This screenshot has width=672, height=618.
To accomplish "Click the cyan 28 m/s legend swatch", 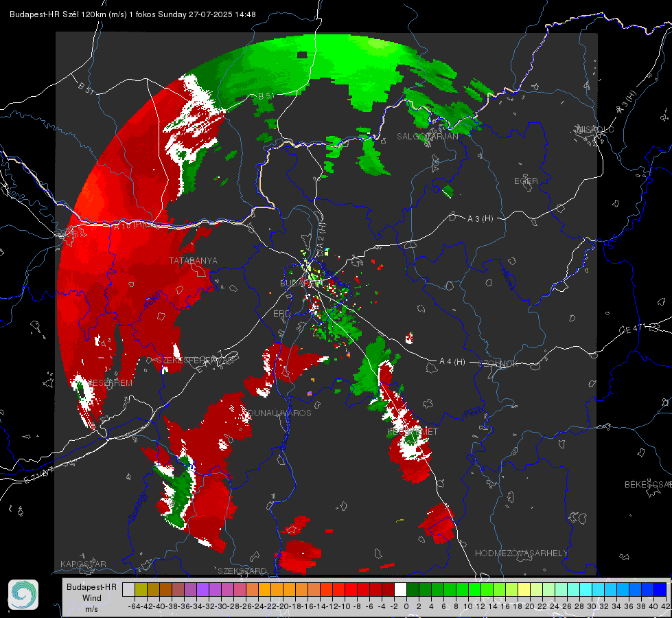I will (586, 590).
